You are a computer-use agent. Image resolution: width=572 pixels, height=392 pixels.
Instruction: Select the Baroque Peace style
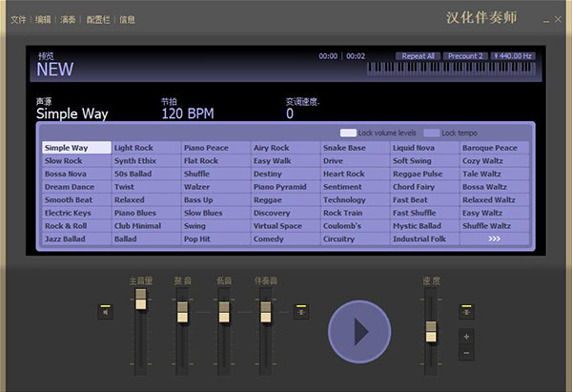point(494,148)
